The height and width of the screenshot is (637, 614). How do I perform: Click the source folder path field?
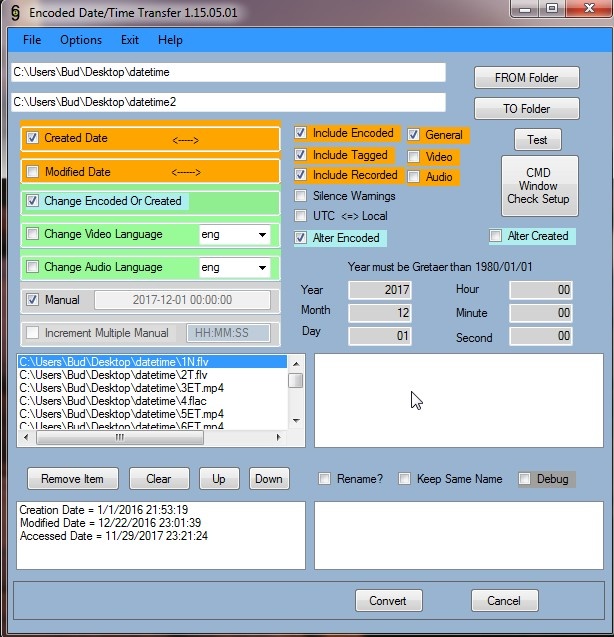tap(228, 72)
